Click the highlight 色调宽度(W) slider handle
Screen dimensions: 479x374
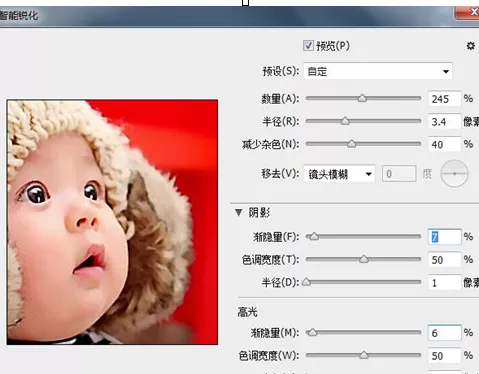364,355
